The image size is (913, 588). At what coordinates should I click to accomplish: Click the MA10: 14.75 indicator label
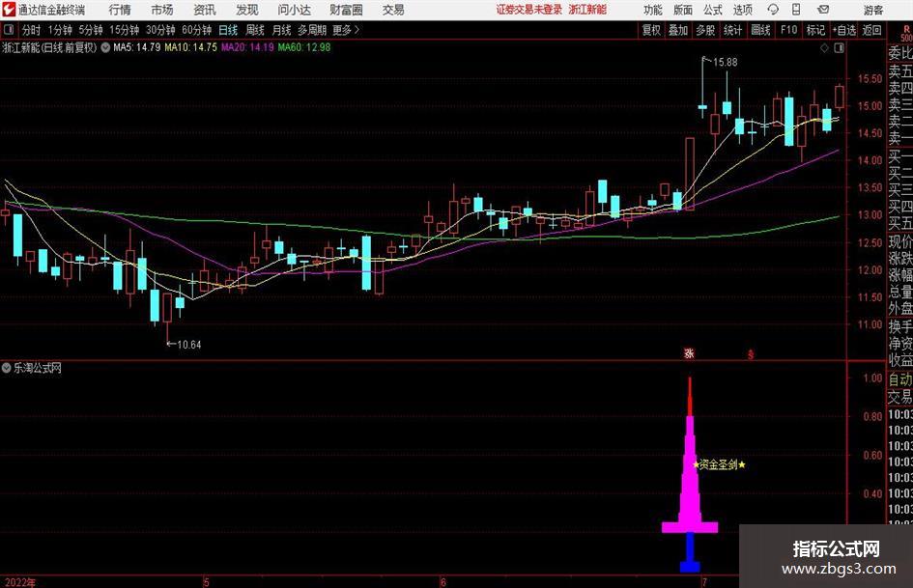point(191,47)
